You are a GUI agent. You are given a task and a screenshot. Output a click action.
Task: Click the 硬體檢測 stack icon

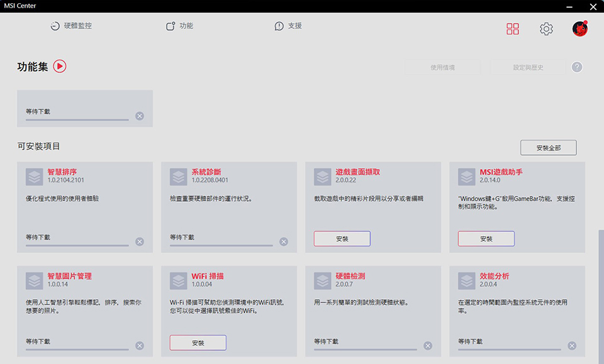coord(322,281)
